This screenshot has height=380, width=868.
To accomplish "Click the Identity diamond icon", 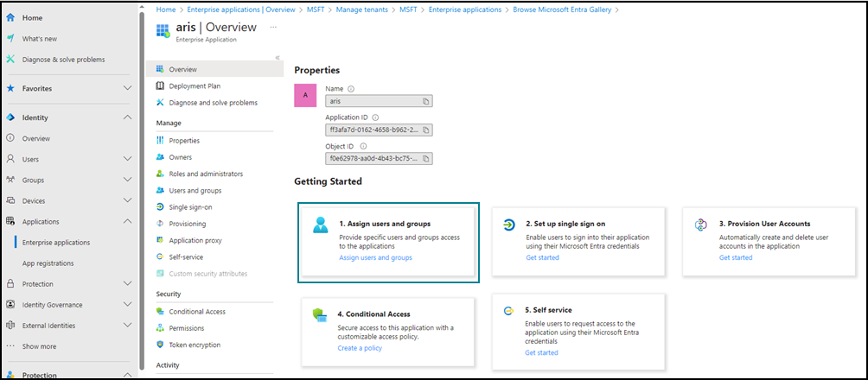I will 10,117.
